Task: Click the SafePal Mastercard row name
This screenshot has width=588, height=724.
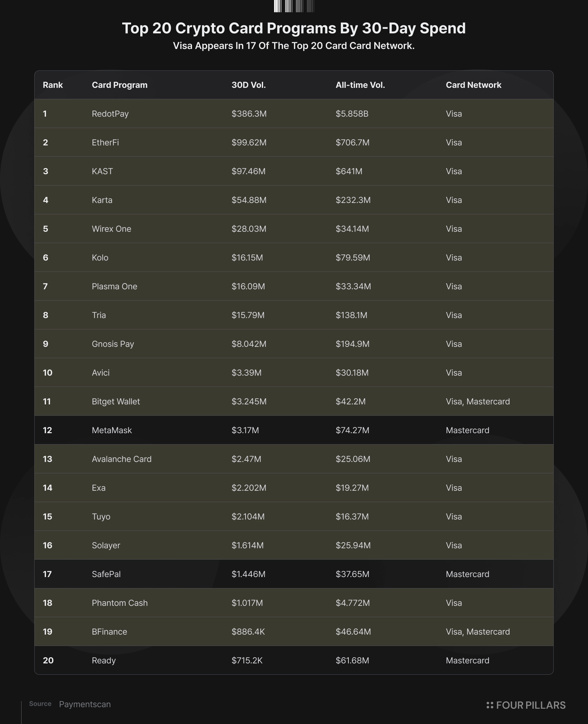Action: (106, 574)
